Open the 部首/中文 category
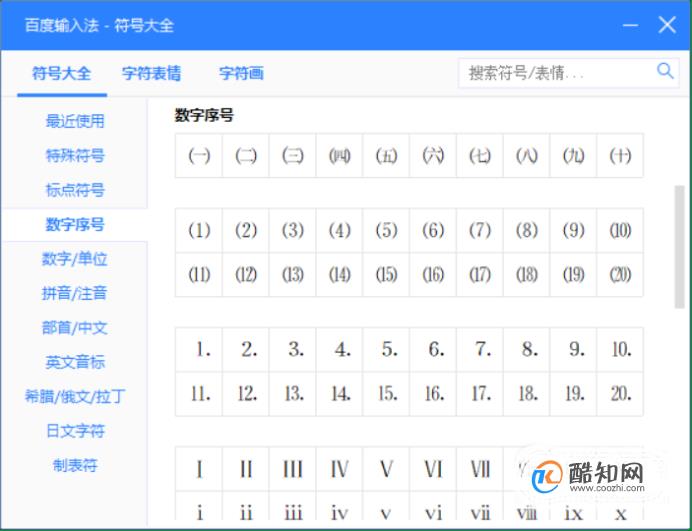This screenshot has height=531, width=692. pyautogui.click(x=75, y=328)
